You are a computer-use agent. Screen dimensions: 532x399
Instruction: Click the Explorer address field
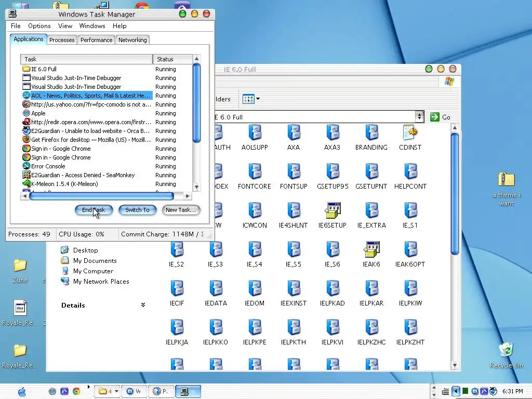315,117
